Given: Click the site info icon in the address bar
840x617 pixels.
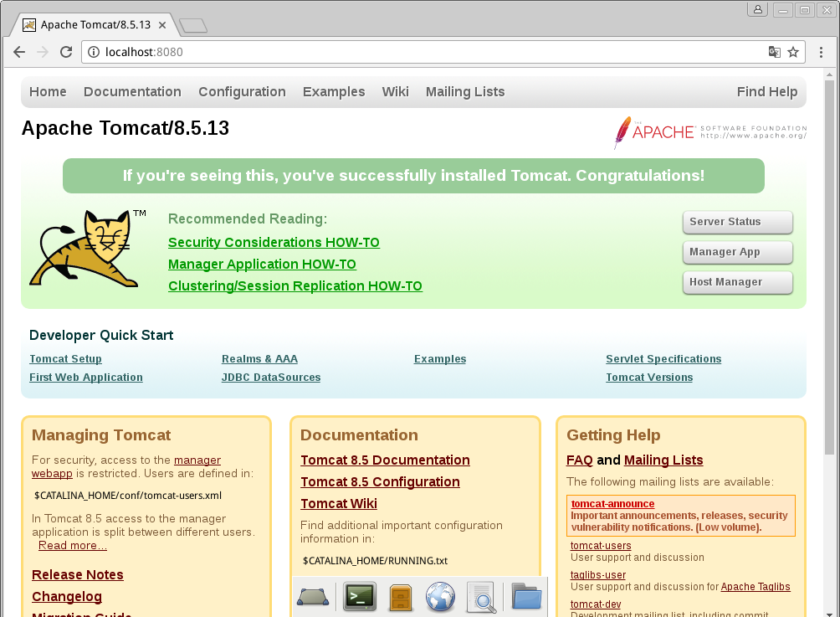Looking at the screenshot, I should (94, 52).
